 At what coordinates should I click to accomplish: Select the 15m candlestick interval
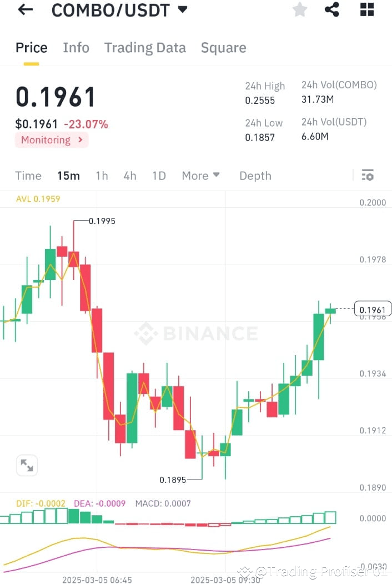68,176
